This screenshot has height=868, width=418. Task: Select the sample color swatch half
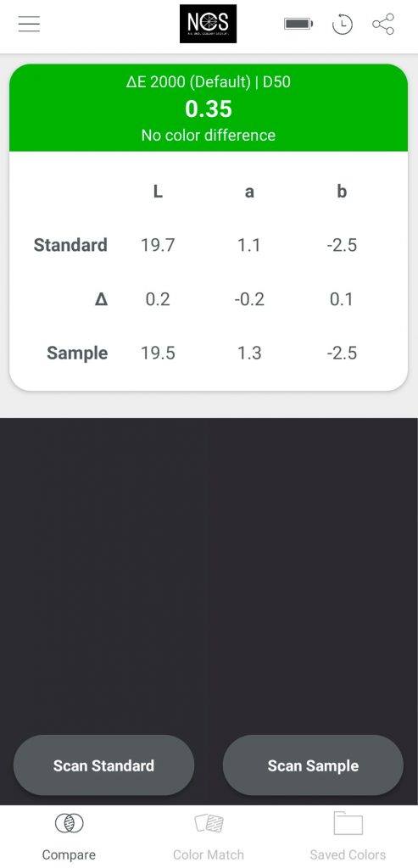(x=314, y=576)
